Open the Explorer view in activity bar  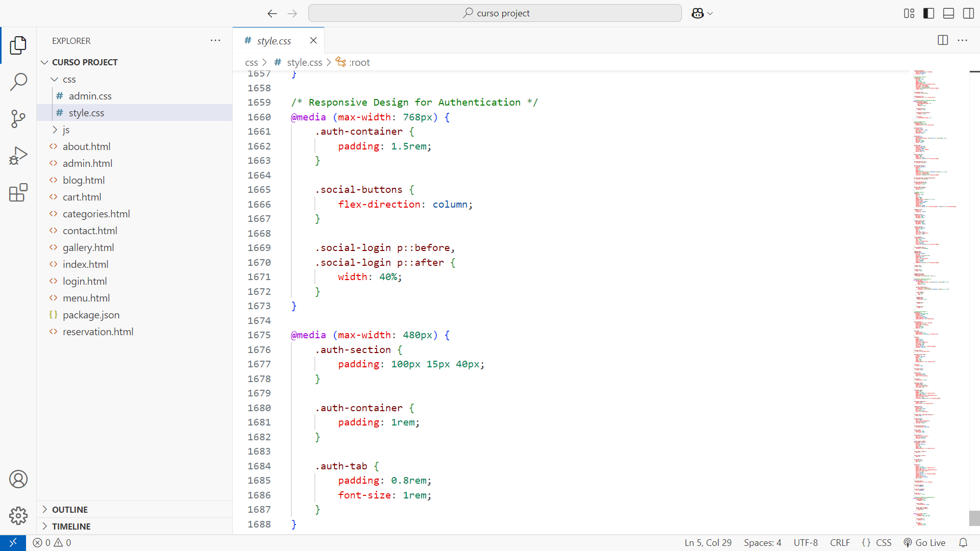[x=18, y=45]
